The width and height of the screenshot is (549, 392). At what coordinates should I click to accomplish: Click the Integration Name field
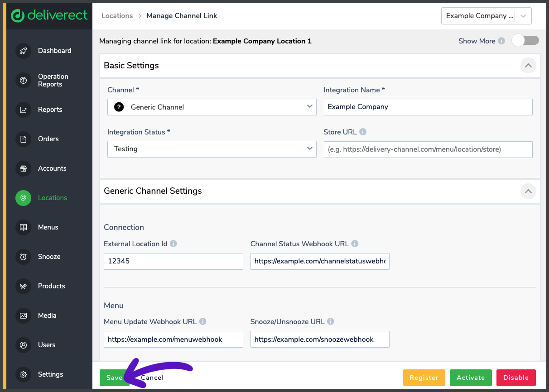428,107
